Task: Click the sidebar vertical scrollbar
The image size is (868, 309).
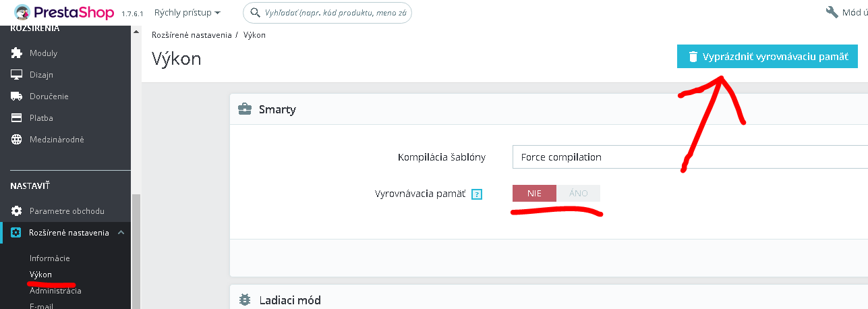Action: [x=136, y=250]
